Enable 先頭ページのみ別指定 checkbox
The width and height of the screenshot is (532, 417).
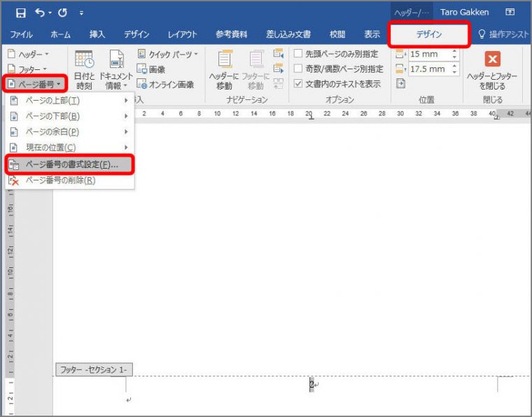point(298,54)
